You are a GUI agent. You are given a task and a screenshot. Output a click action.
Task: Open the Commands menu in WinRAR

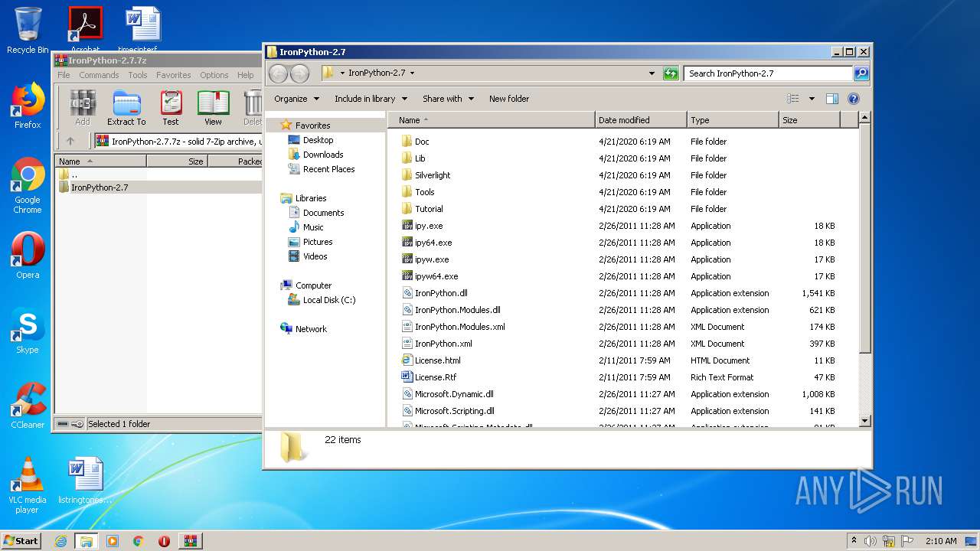[x=99, y=75]
